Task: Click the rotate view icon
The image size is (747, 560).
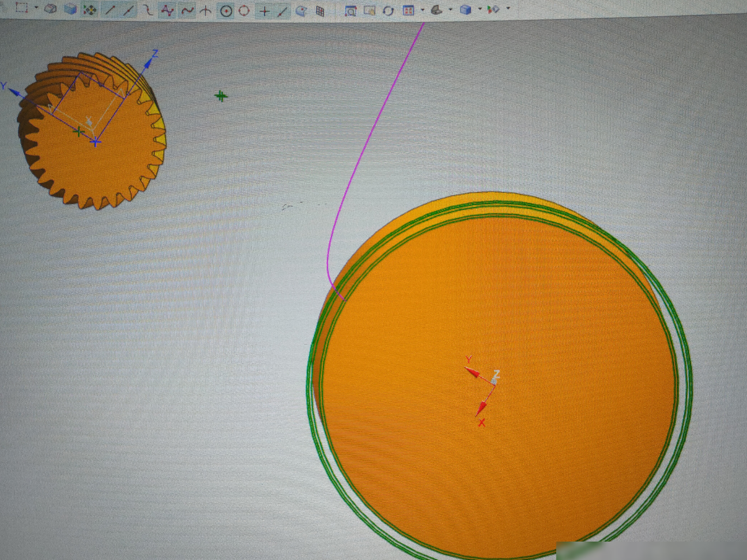Action: pos(388,11)
